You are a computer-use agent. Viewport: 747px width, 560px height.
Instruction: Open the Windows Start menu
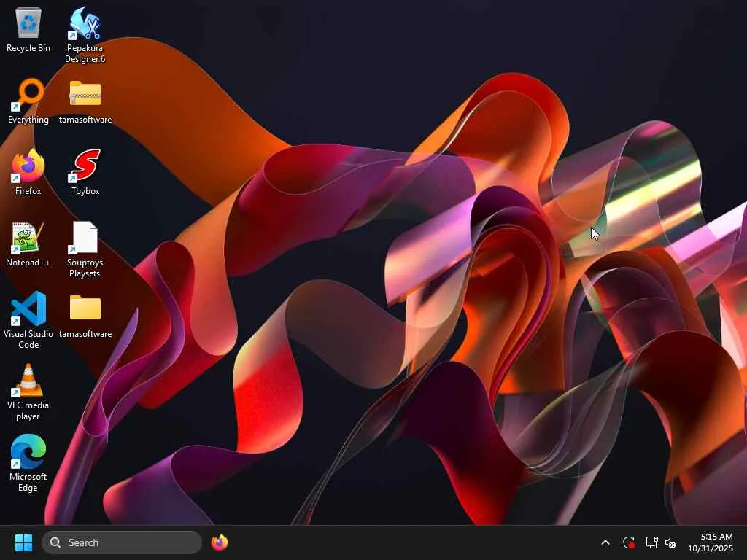[23, 542]
